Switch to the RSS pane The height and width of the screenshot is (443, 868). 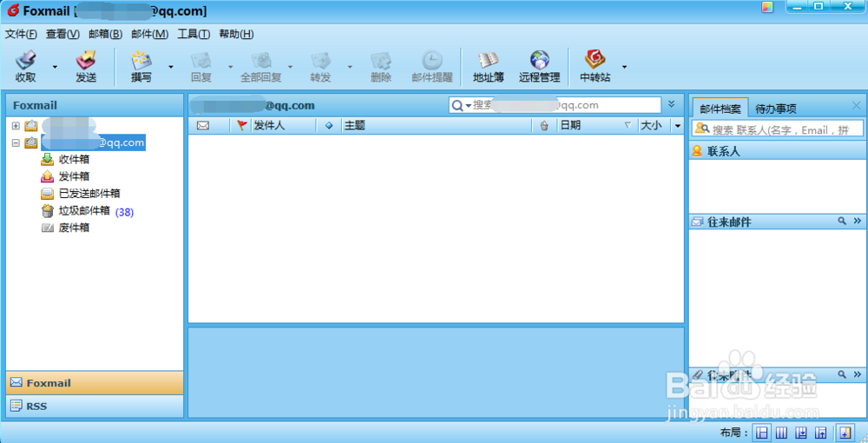[x=95, y=406]
